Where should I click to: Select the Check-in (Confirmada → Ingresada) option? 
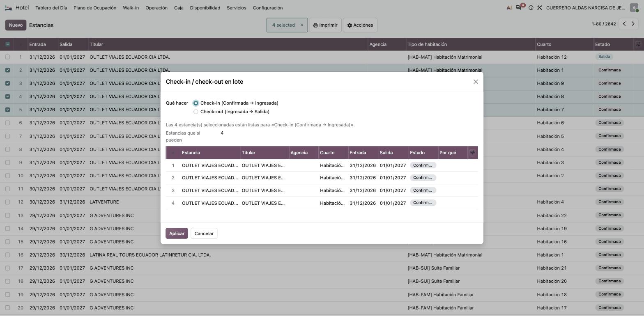[x=195, y=103]
